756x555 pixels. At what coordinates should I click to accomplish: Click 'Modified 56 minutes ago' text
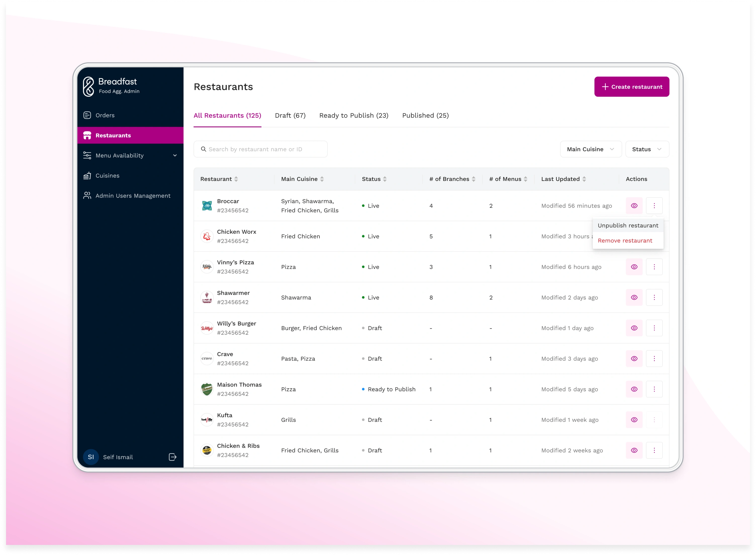576,206
